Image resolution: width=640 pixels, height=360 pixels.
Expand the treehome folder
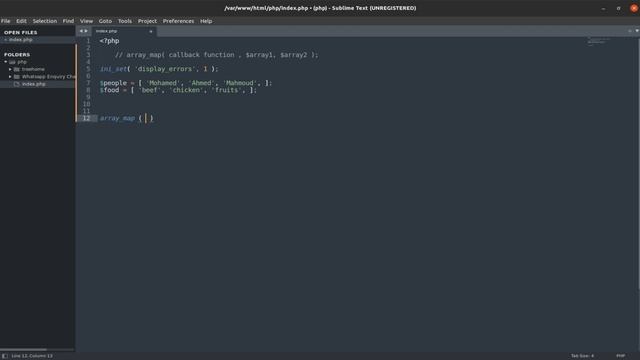[x=10, y=69]
